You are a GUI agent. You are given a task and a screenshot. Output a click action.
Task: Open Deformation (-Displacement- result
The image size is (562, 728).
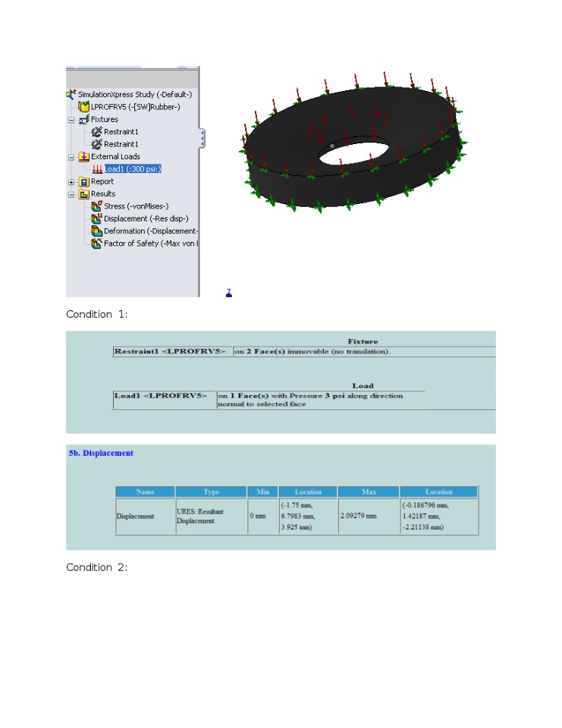151,231
